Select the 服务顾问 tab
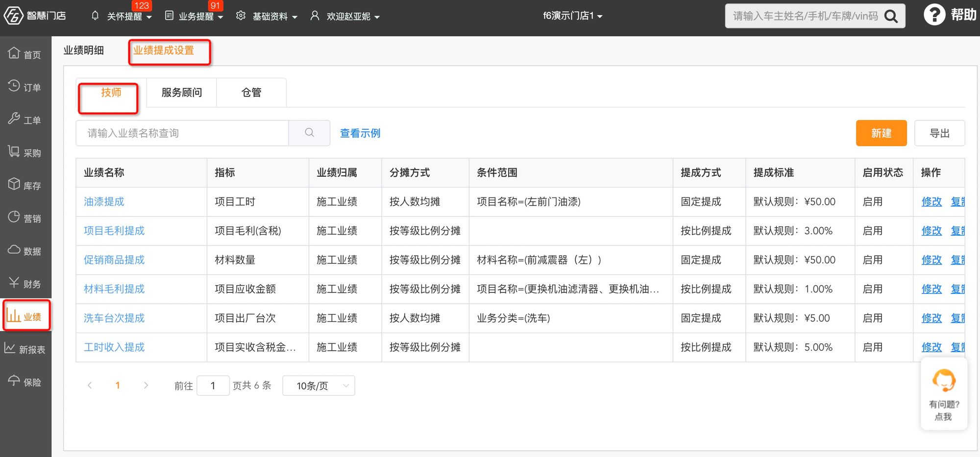This screenshot has width=980, height=457. (x=181, y=92)
